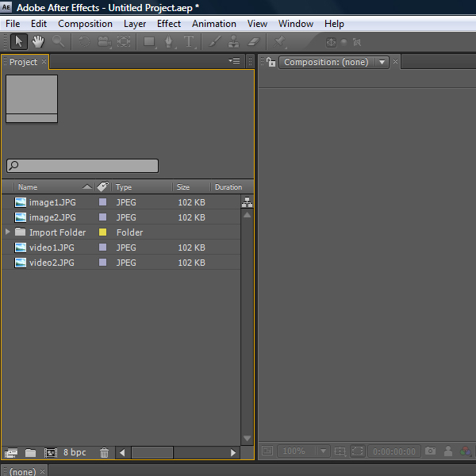Select the Hand tool
This screenshot has width=476, height=476.
click(x=38, y=41)
